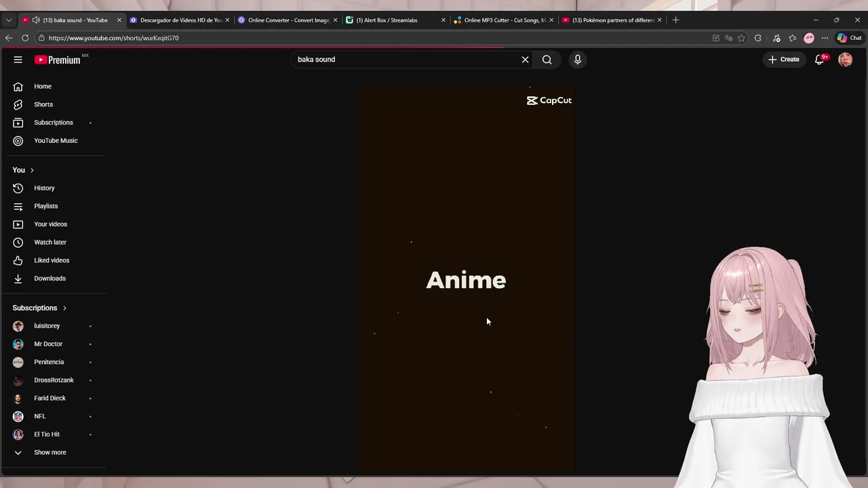
Task: Open browser Settings and more menu
Action: [x=825, y=38]
